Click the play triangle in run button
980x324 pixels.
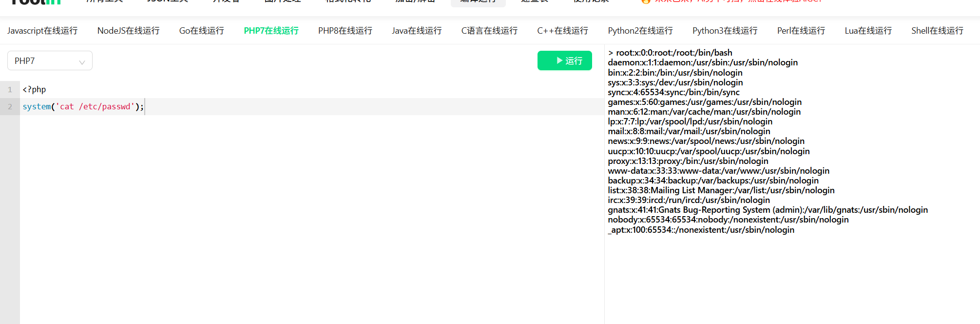click(x=559, y=61)
